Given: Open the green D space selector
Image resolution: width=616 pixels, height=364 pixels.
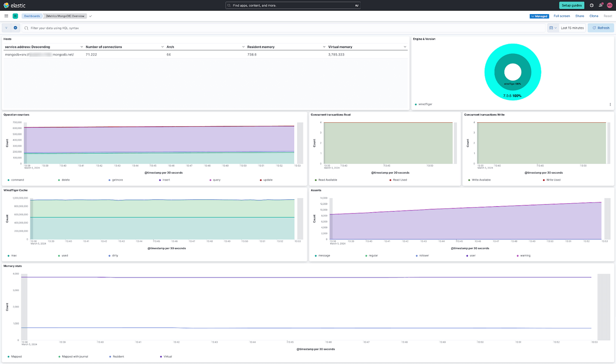Looking at the screenshot, I should click(15, 16).
